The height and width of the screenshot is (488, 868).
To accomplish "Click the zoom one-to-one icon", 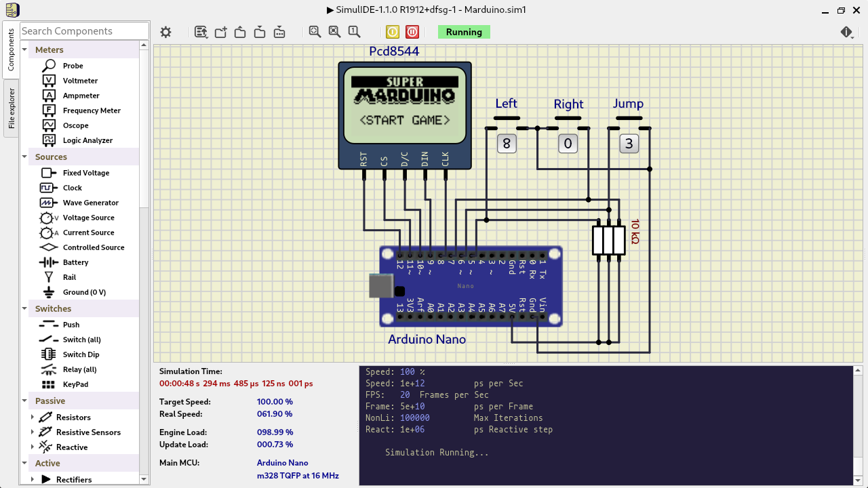I will [354, 31].
